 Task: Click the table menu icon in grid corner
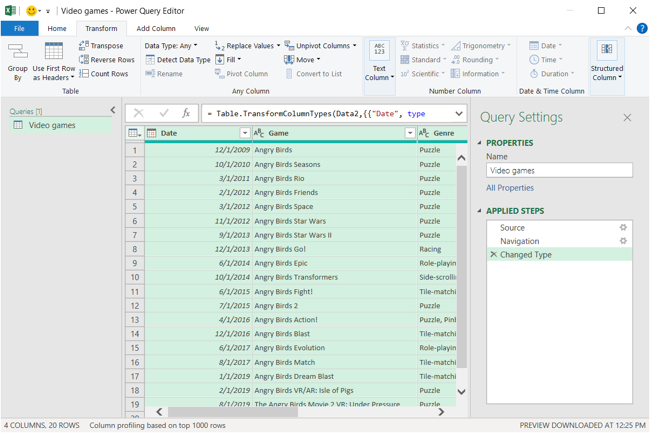coord(135,133)
